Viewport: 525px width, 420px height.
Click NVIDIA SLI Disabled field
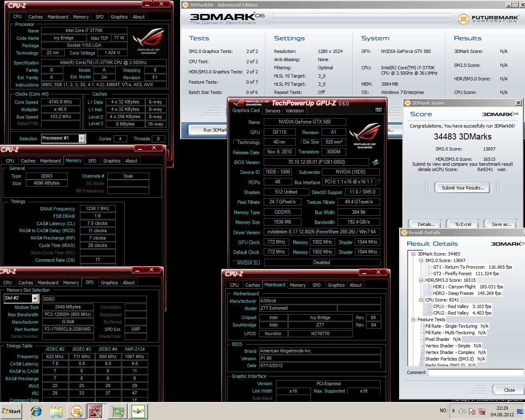point(322,262)
